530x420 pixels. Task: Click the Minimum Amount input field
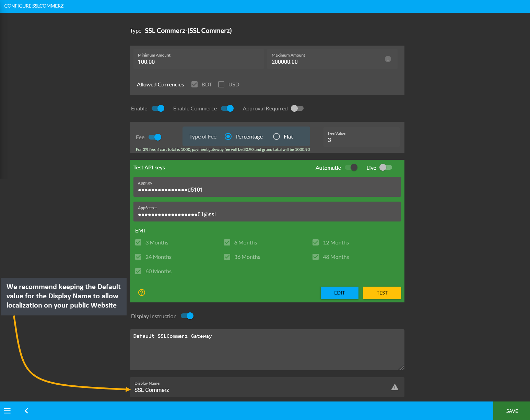[199, 59]
